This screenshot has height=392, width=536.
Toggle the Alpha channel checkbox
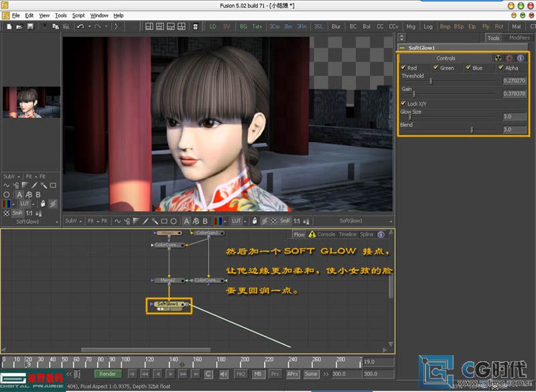[500, 67]
